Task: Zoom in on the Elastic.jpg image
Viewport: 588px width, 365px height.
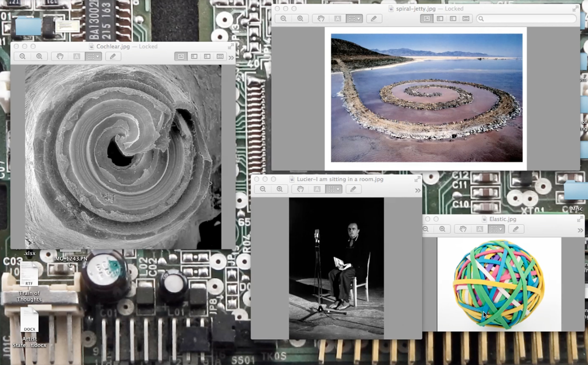Action: pyautogui.click(x=442, y=229)
